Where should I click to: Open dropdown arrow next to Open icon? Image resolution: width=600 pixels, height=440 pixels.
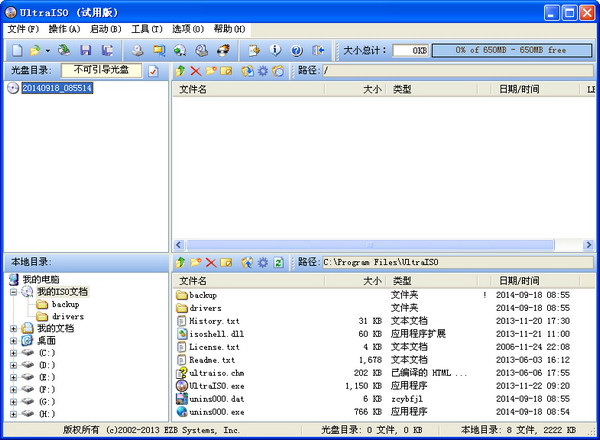click(47, 50)
